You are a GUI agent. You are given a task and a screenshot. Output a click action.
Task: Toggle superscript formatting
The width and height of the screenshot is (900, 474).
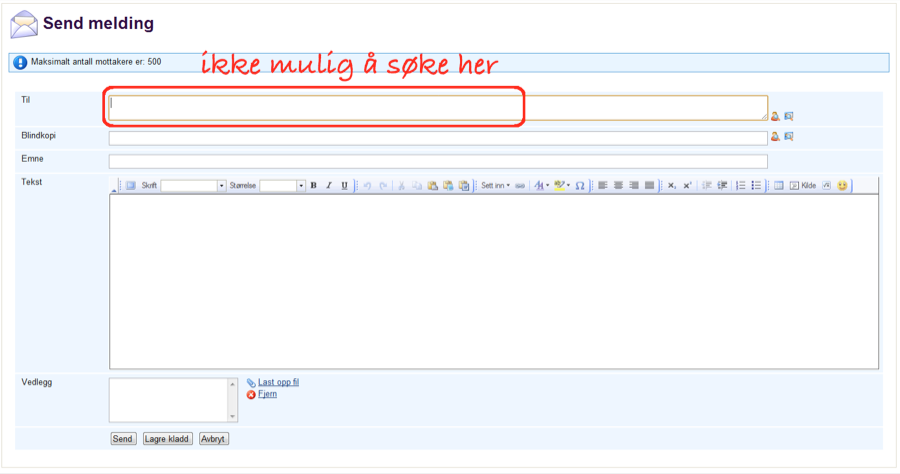687,185
